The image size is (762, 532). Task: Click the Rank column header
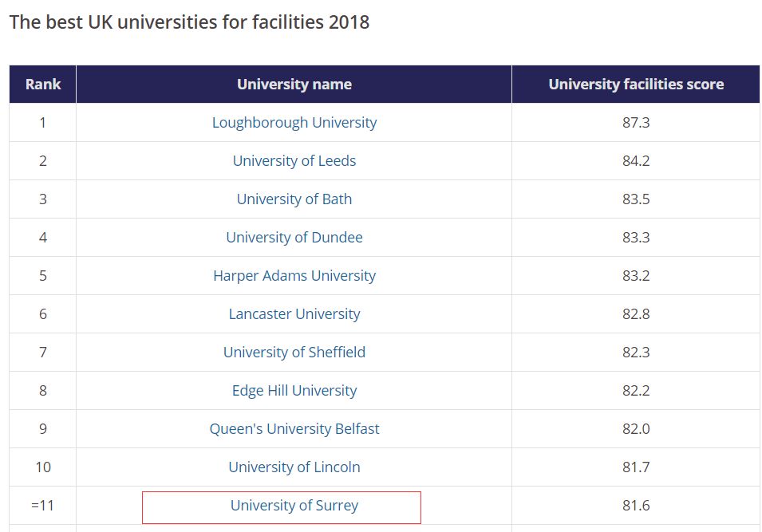[43, 85]
